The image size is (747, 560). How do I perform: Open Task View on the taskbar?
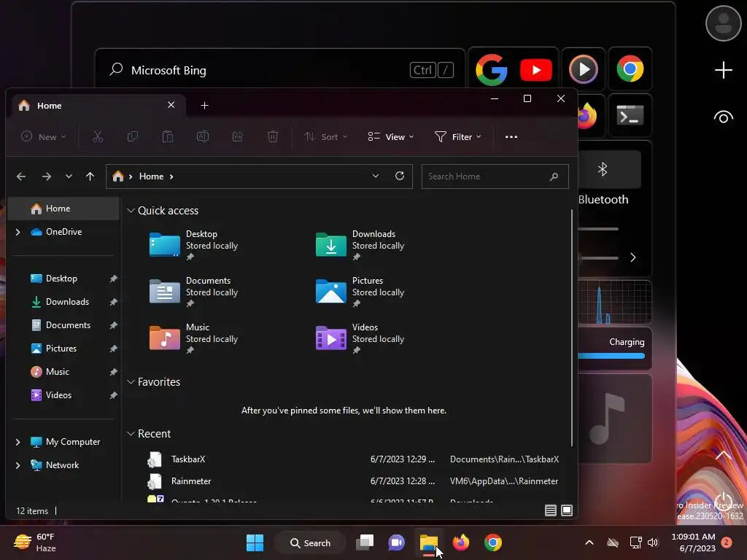365,542
